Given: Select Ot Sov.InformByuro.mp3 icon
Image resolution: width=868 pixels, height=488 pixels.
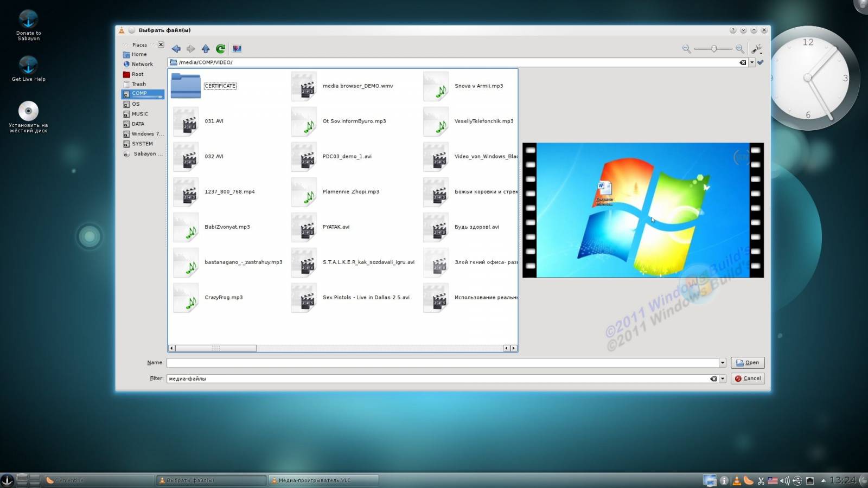Looking at the screenshot, I should (x=304, y=121).
